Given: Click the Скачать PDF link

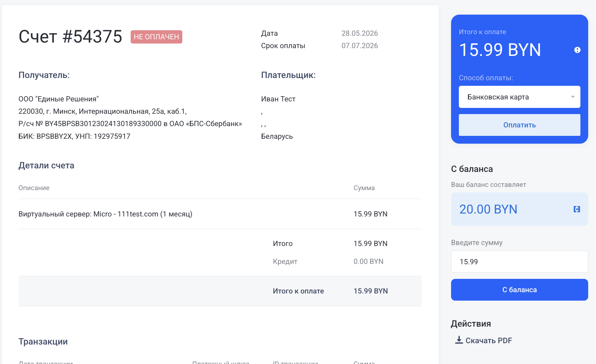Looking at the screenshot, I should coord(488,341).
